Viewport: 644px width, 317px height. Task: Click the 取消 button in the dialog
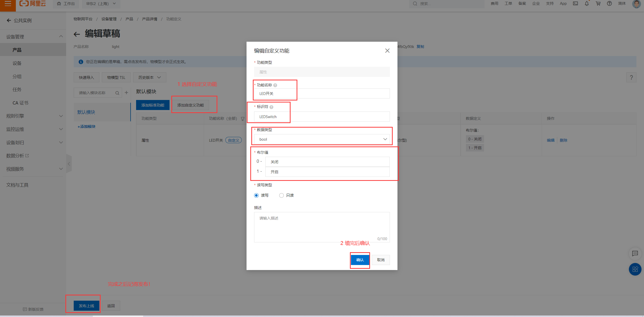pyautogui.click(x=381, y=260)
